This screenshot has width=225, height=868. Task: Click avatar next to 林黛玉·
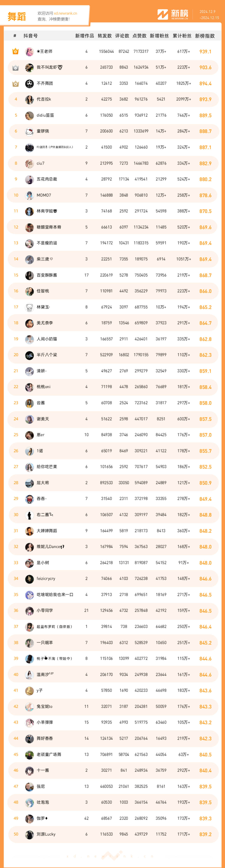[x=30, y=307]
